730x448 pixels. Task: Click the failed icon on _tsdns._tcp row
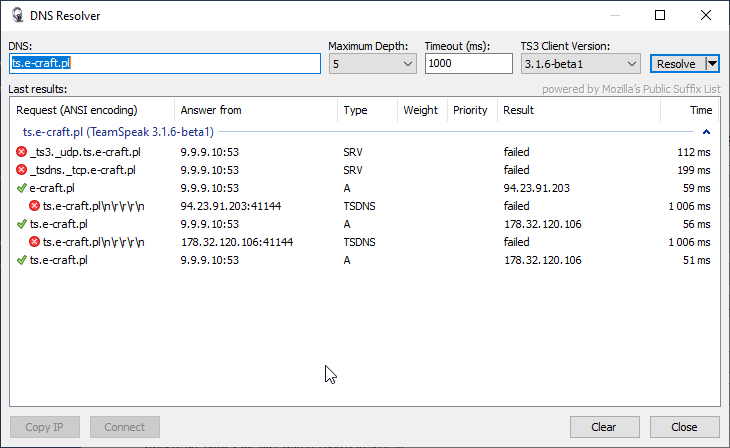pyautogui.click(x=22, y=170)
